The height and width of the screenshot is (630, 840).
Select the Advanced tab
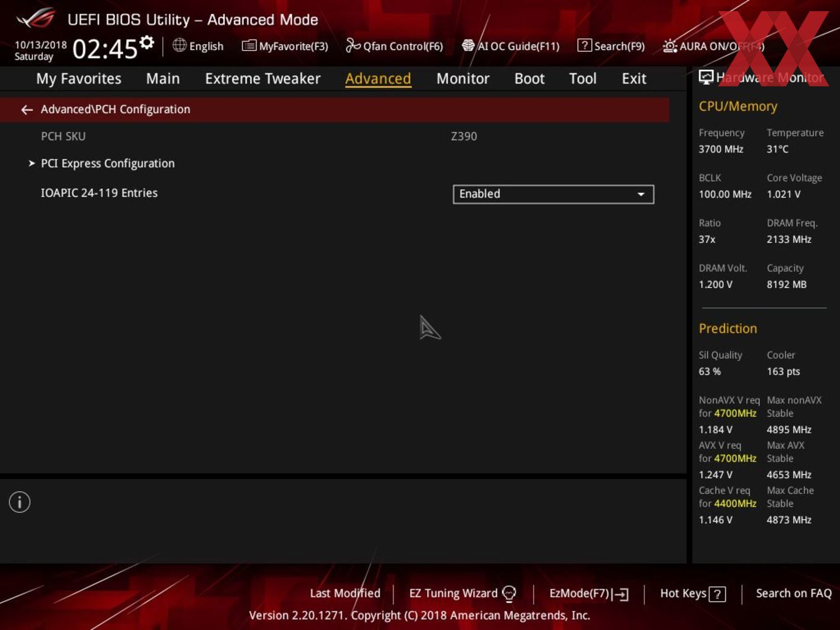coord(378,78)
